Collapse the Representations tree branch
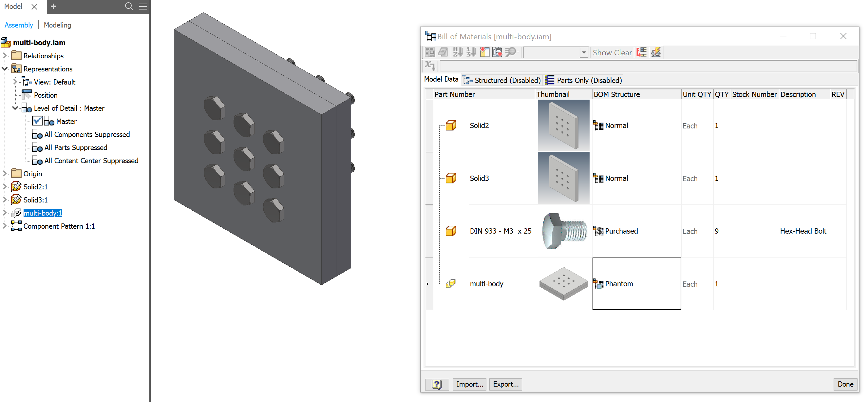Viewport: 868px width, 402px height. pyautogui.click(x=5, y=68)
